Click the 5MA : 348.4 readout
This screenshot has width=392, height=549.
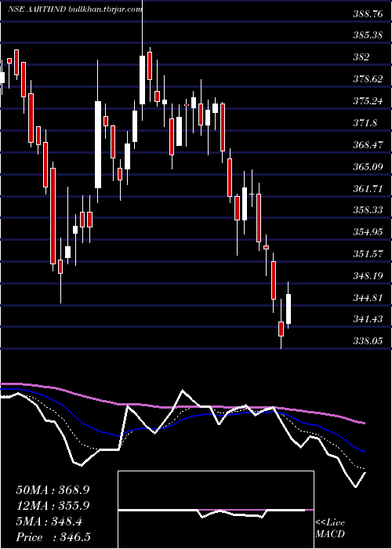click(49, 522)
